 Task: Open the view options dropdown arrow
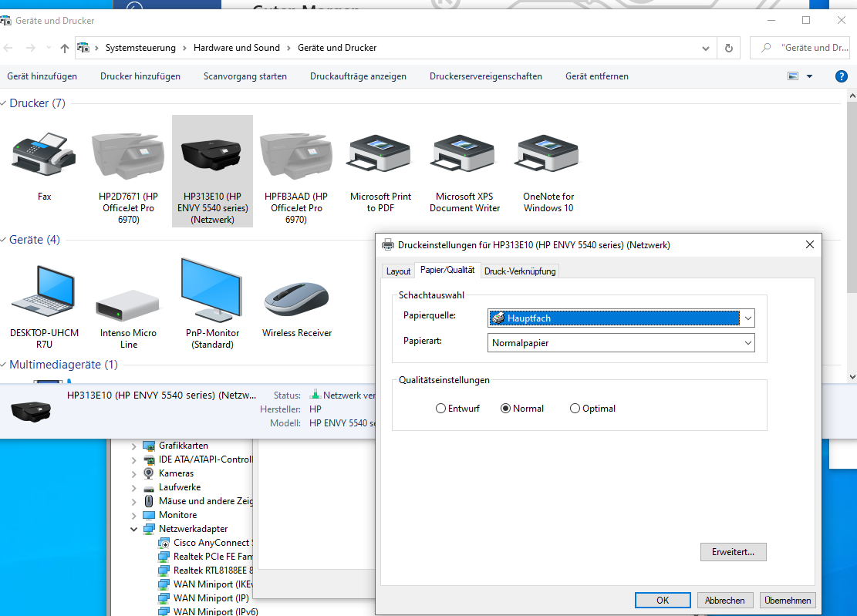click(x=809, y=76)
